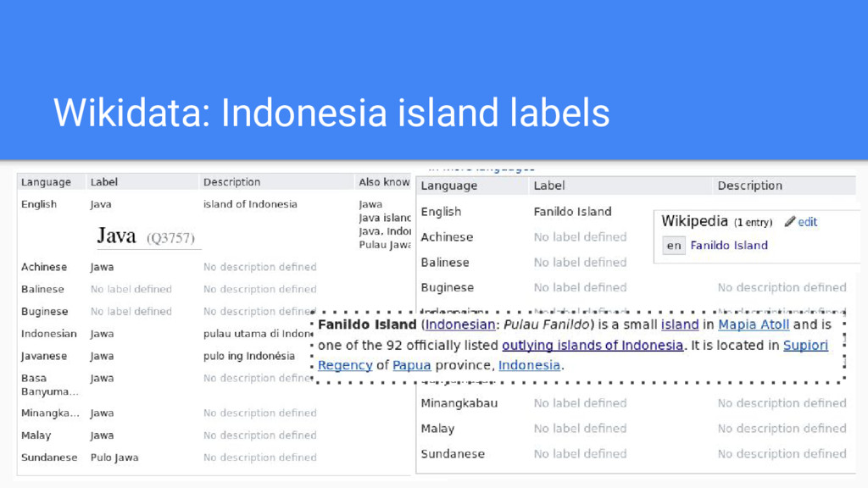
Task: Click Minangkabau row in Fanildo table
Action: click(x=636, y=403)
